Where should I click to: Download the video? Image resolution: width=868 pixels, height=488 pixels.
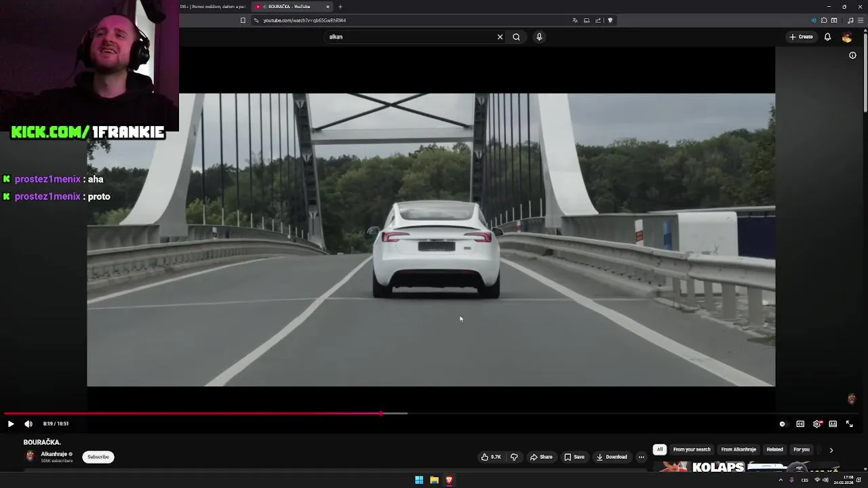tap(612, 457)
